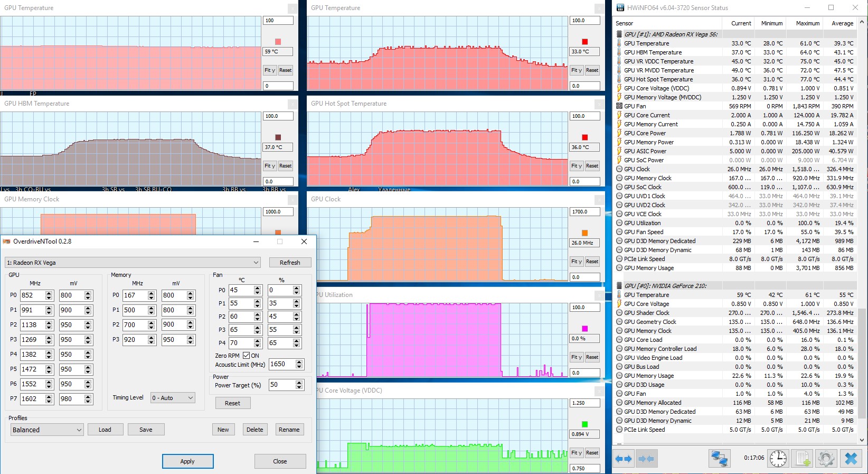Click Close button in OverdriveNTool
Image resolution: width=868 pixels, height=474 pixels.
coord(280,461)
